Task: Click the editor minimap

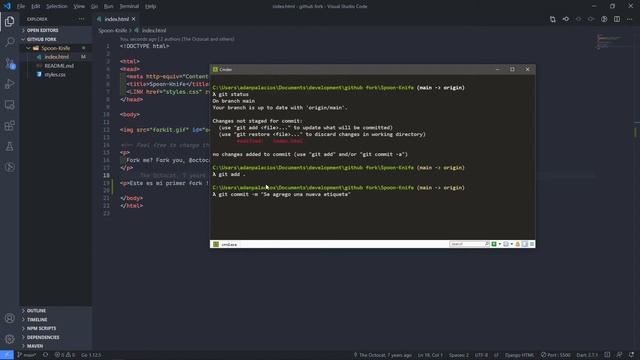Action: [609, 41]
